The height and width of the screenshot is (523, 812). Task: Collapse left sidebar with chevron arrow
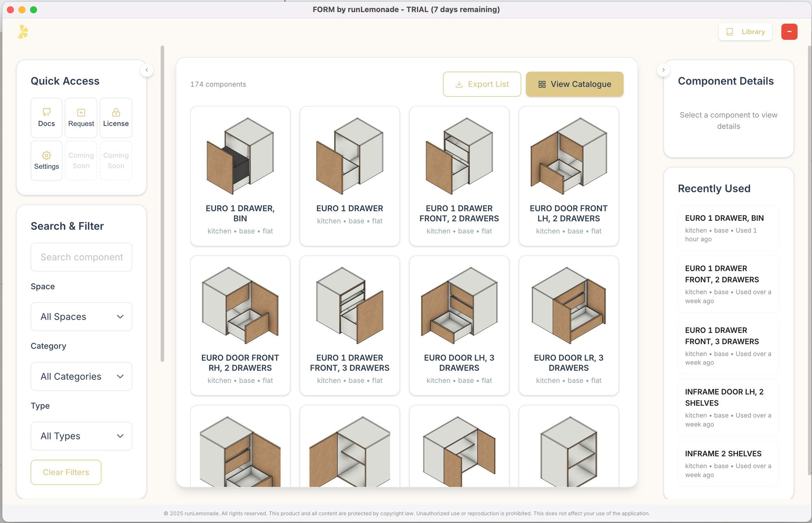147,70
